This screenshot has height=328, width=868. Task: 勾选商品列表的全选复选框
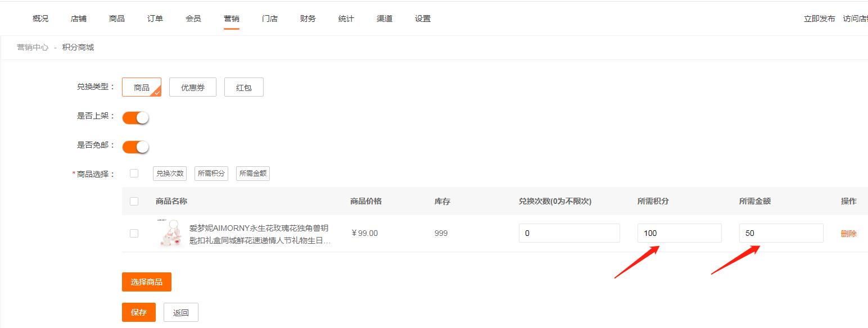click(134, 202)
